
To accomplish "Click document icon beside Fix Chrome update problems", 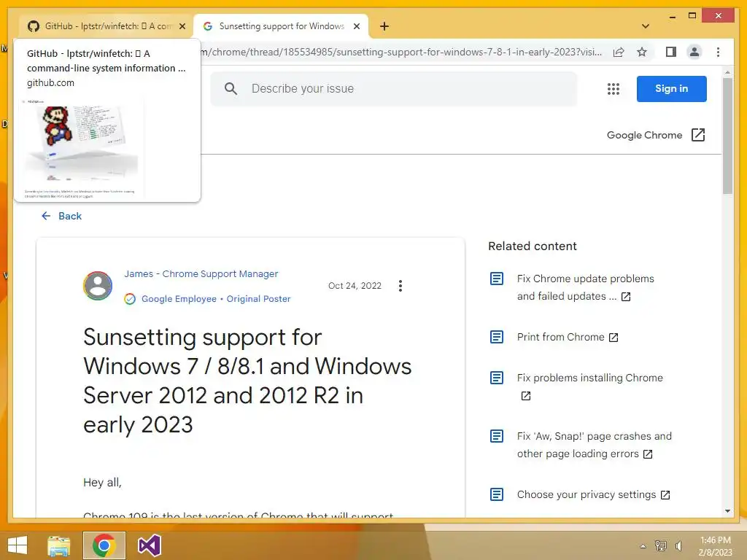I will point(496,279).
